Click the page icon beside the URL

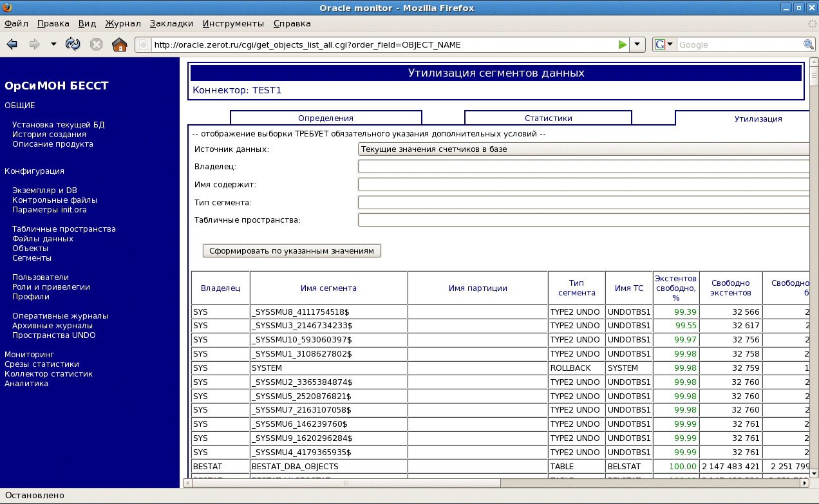(144, 45)
